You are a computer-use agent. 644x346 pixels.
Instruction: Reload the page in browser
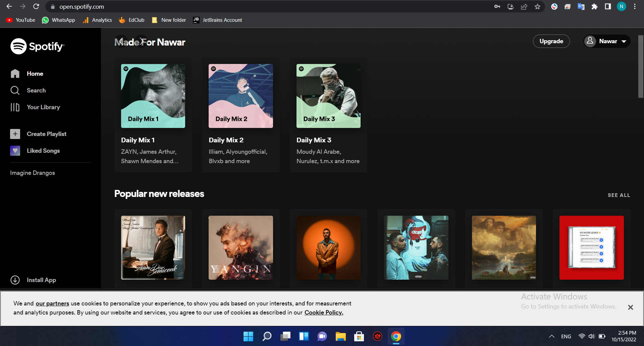tap(36, 7)
